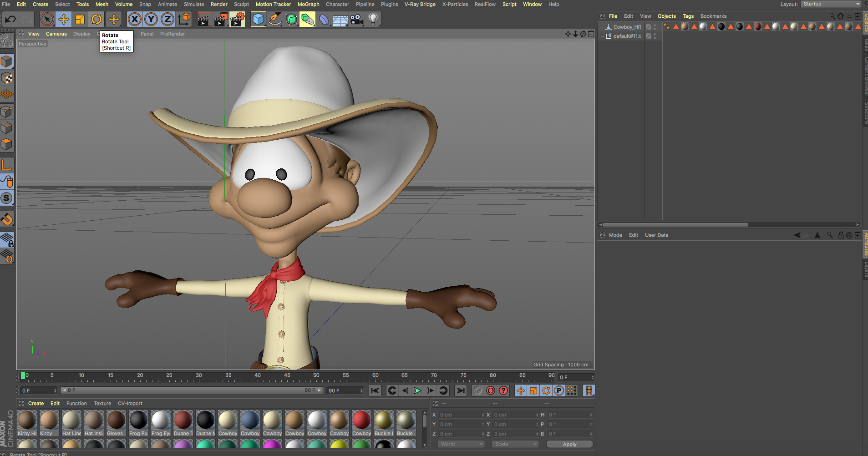Open the Motion Tracker menu

273,4
